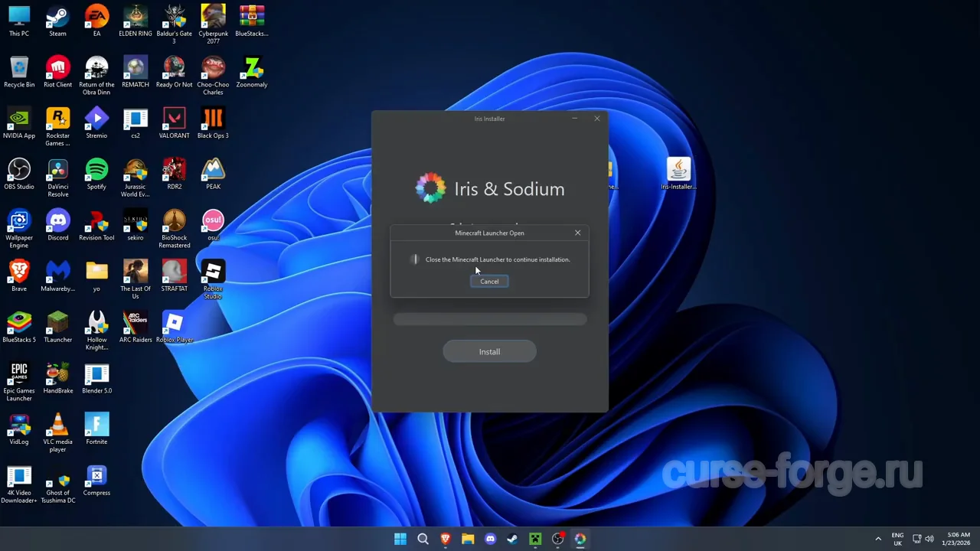Select Return of the Obra Dinn shortcut
Image resolution: width=980 pixels, height=551 pixels.
96,76
